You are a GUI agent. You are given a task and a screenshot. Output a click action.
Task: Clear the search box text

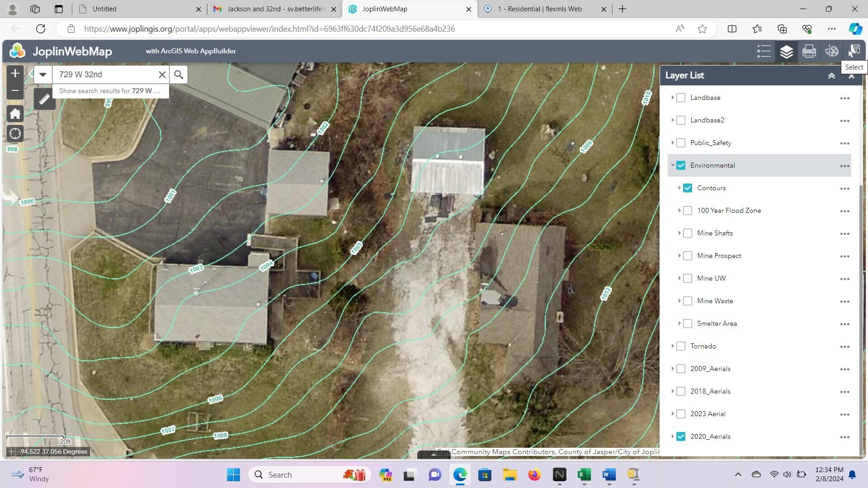[x=162, y=75]
